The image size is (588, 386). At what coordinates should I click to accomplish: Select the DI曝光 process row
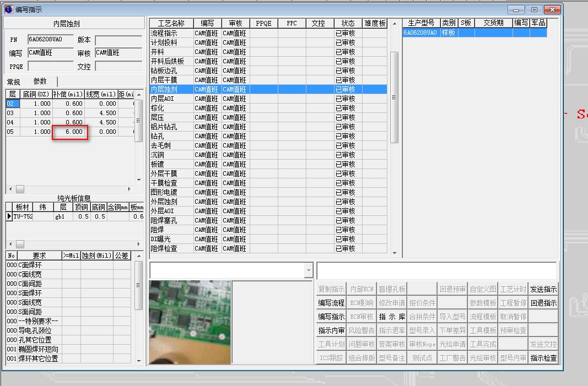point(268,239)
